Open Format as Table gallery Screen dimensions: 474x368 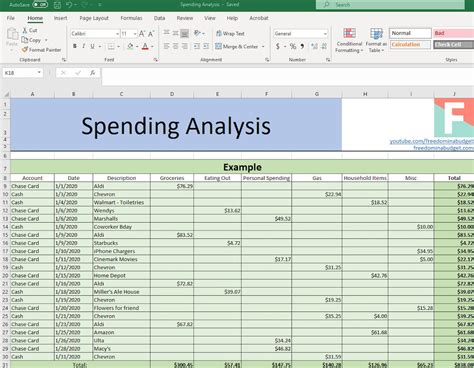[376, 41]
